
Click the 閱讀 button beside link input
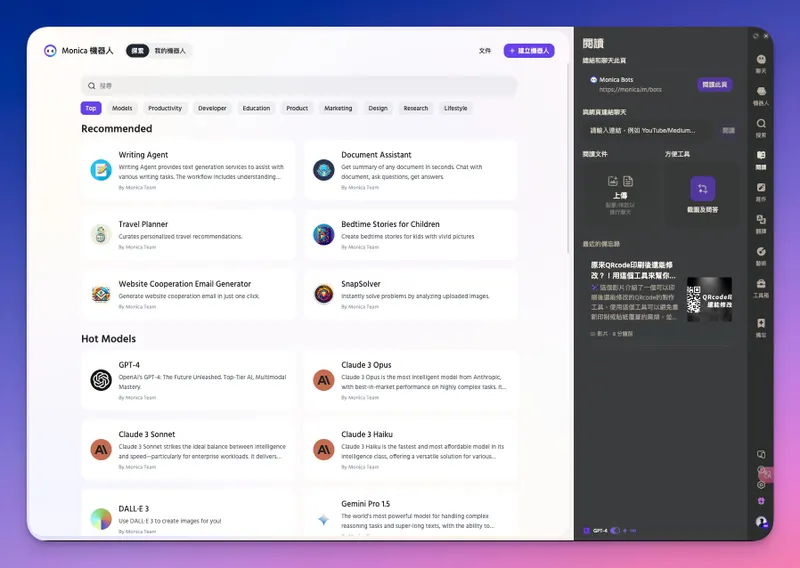coord(729,131)
